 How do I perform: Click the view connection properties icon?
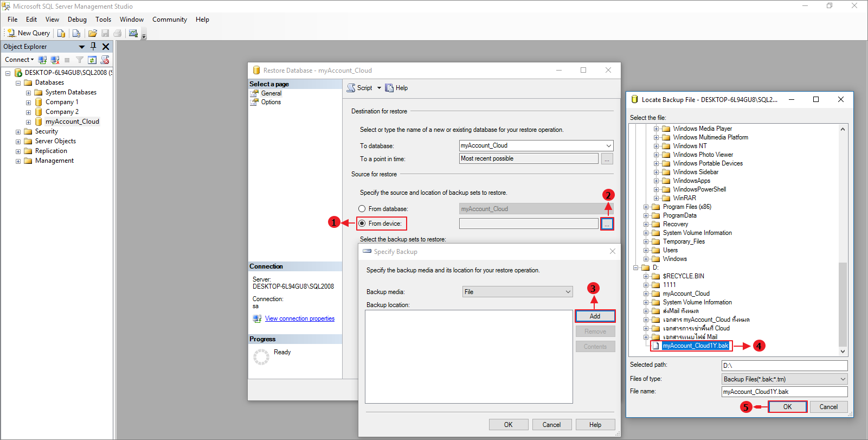click(257, 319)
